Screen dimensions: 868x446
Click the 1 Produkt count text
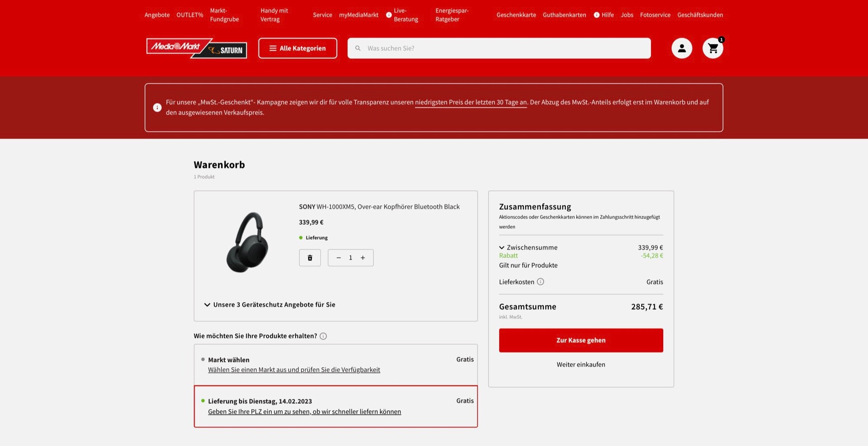click(204, 177)
